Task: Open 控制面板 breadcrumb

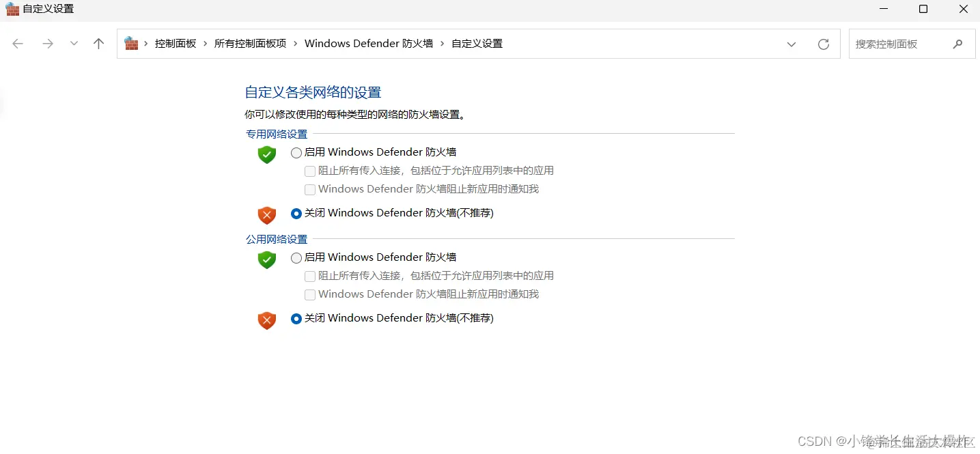Action: point(176,44)
